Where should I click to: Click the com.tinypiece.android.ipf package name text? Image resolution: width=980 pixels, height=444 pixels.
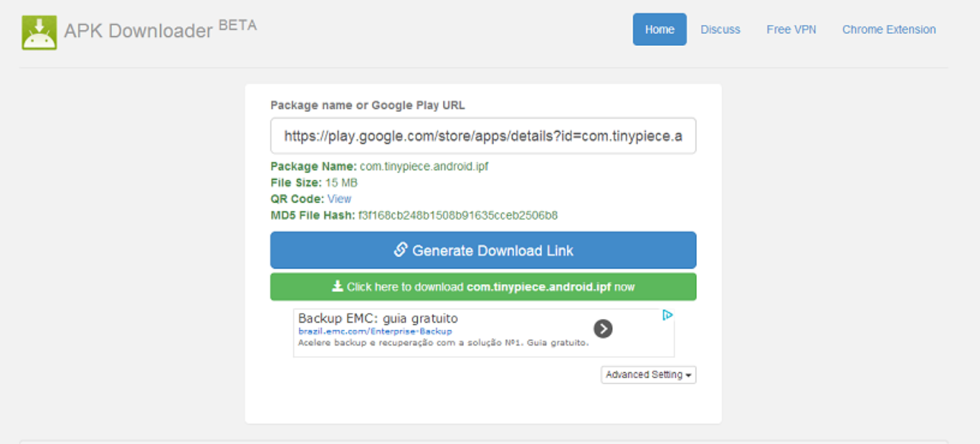point(424,166)
